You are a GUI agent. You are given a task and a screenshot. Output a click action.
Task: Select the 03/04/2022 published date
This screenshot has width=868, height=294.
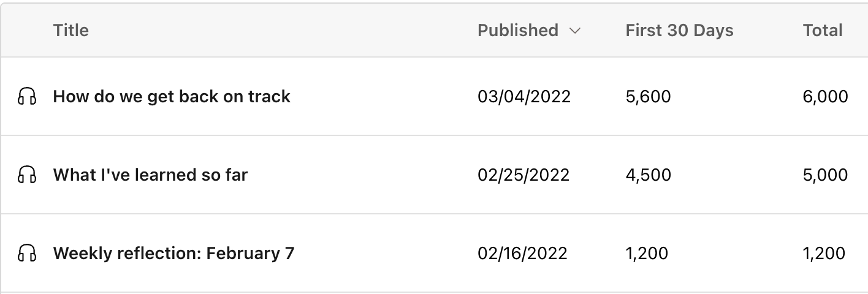point(524,96)
